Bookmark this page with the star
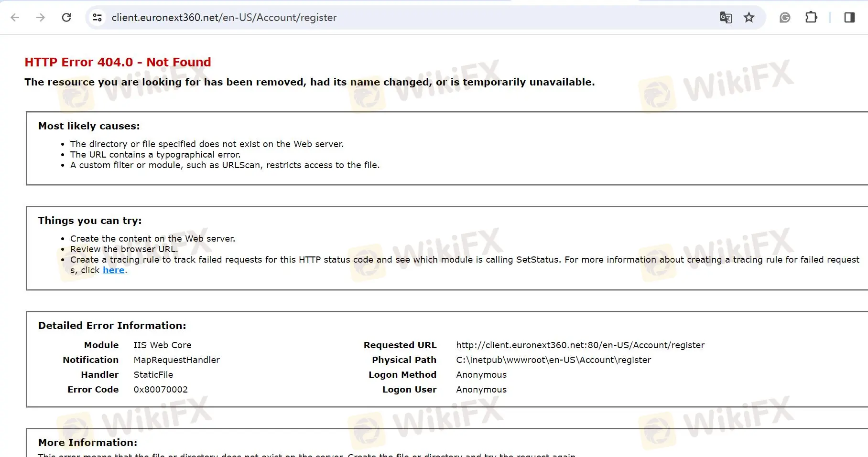Screen dimensions: 868x457 click(x=749, y=18)
